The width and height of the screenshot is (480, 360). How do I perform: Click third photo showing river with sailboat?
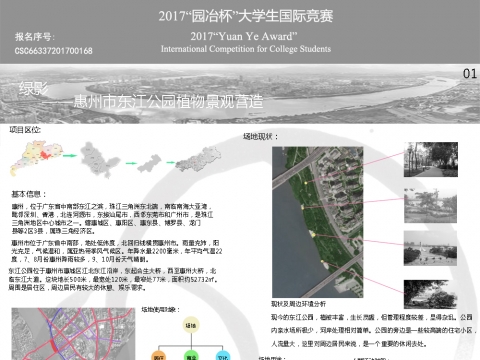tap(430, 248)
